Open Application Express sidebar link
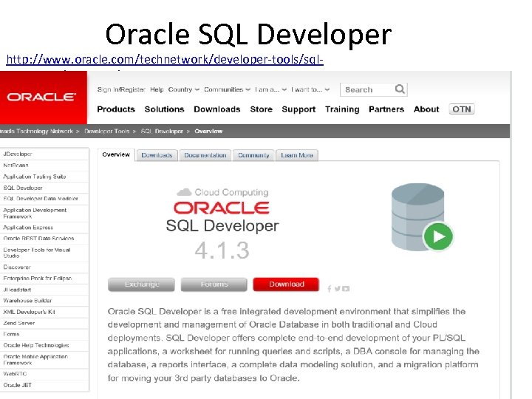The height and width of the screenshot is (399, 532). [x=44, y=228]
